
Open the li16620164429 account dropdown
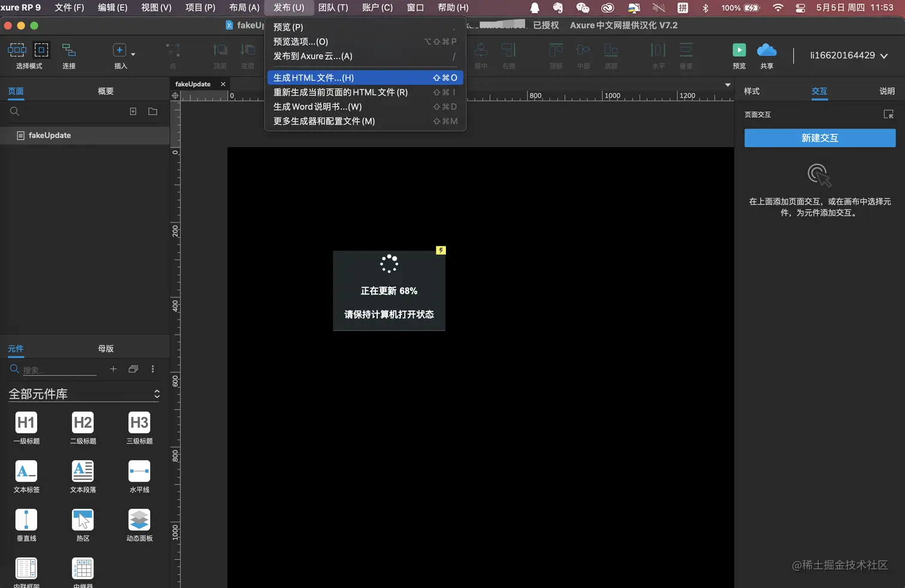coord(849,56)
